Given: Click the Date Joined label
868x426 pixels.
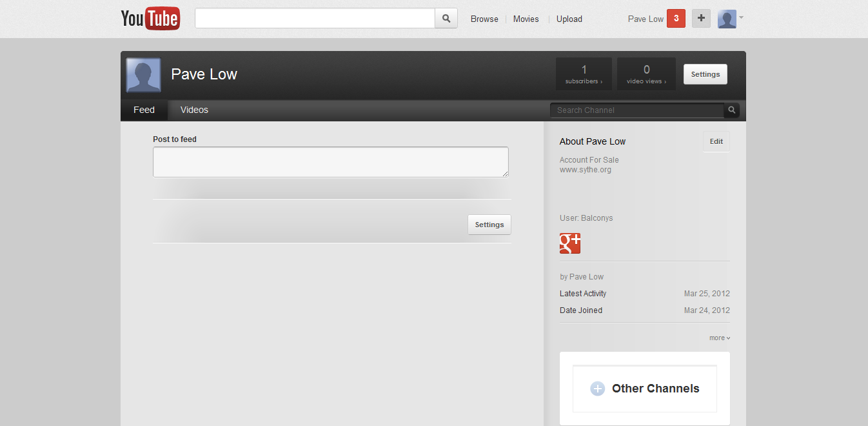Looking at the screenshot, I should click(581, 310).
